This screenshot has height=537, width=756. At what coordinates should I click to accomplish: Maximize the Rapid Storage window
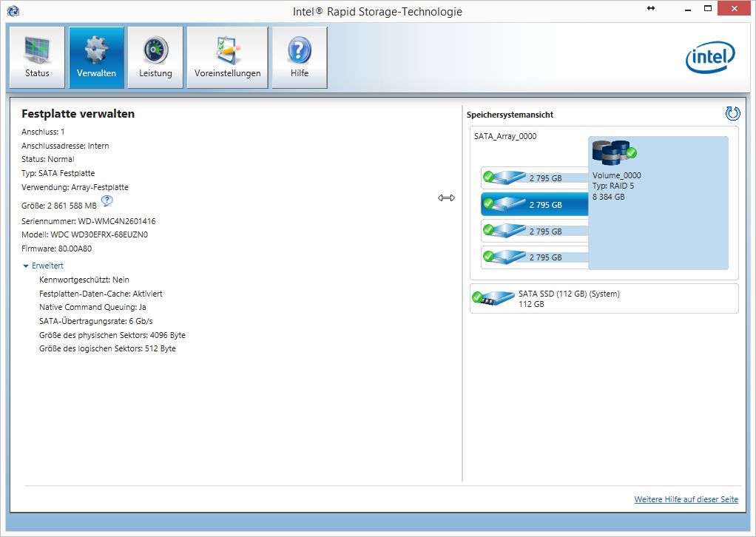point(708,9)
